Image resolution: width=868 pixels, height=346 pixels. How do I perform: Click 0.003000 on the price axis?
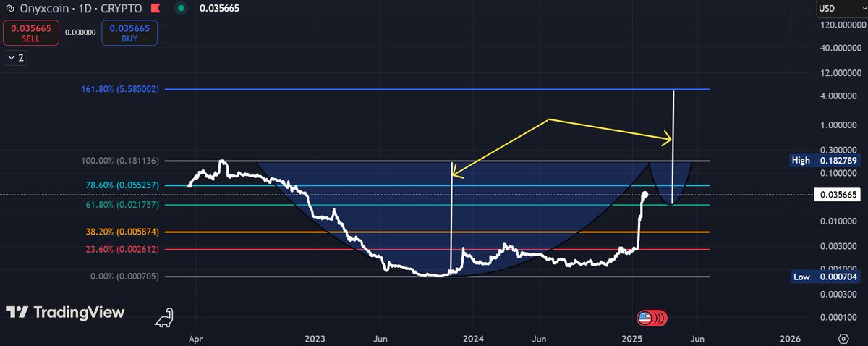[x=839, y=246]
